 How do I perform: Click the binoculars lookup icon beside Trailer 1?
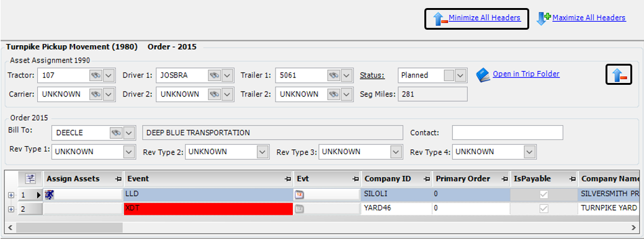click(334, 76)
